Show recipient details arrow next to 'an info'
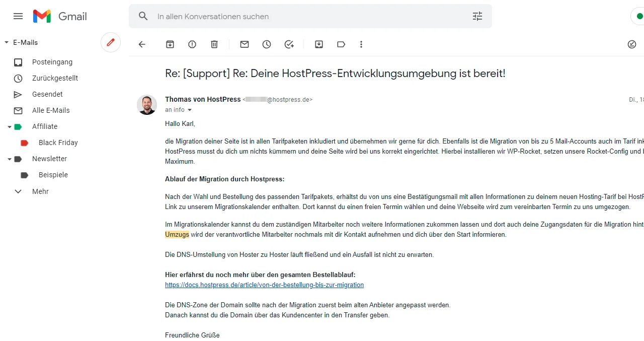This screenshot has height=341, width=644. click(190, 110)
